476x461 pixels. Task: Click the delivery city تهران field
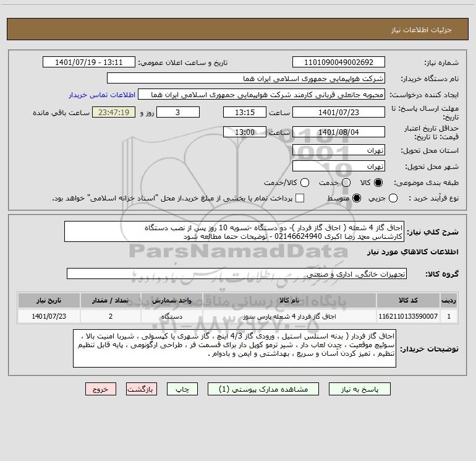coord(339,166)
